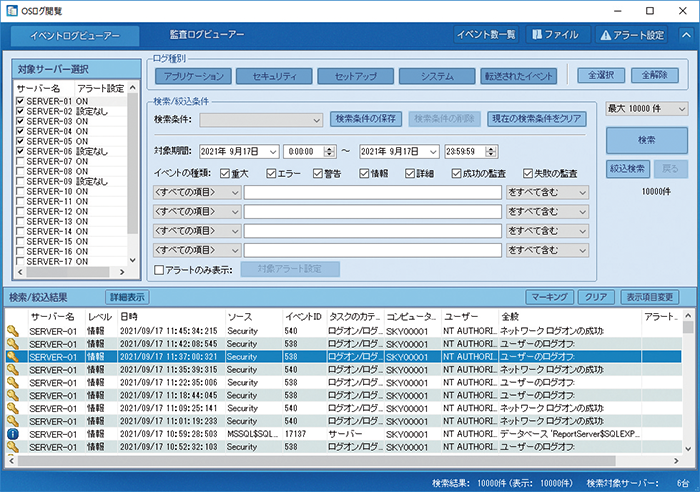Click the key icon of the 10:52:32 event row
700x492 pixels.
[x=13, y=447]
